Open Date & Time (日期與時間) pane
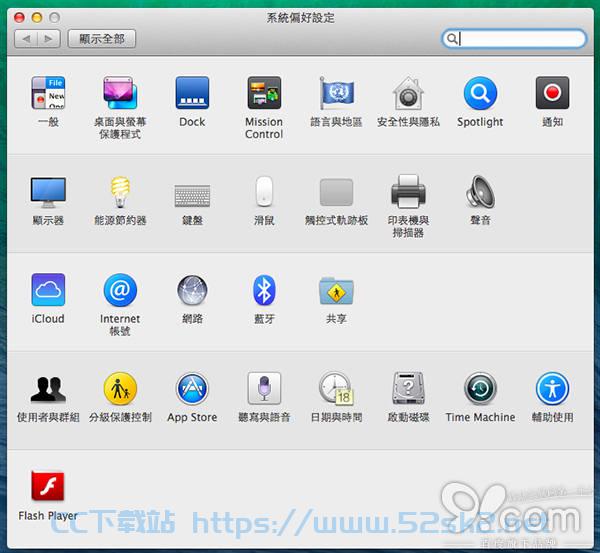600x553 pixels. pyautogui.click(x=336, y=388)
